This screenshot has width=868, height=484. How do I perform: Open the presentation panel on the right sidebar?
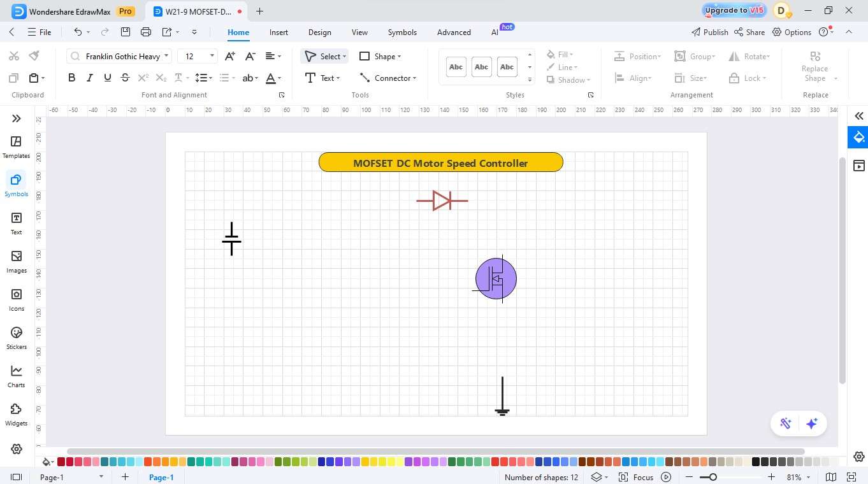pyautogui.click(x=859, y=166)
